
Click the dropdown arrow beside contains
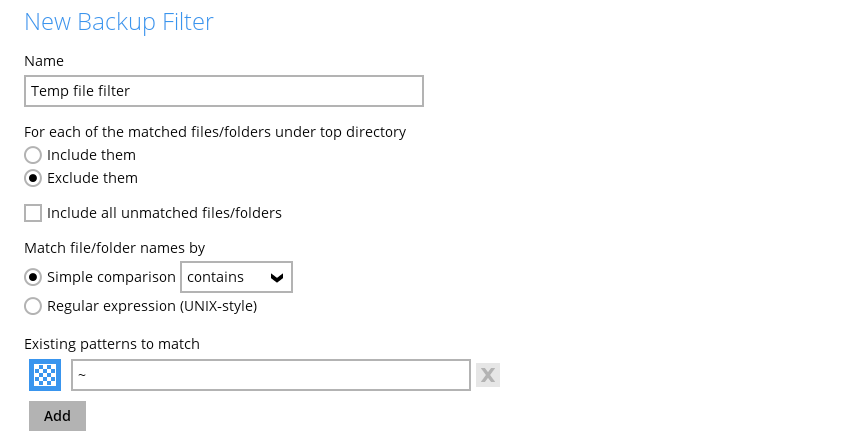click(275, 277)
